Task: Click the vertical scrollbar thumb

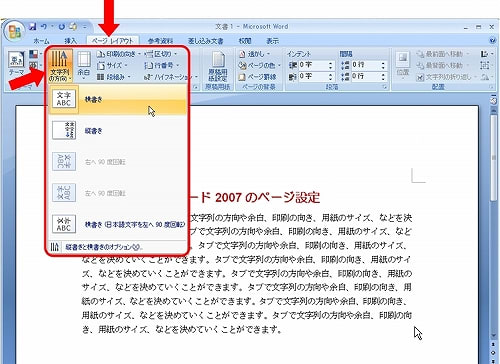Action: click(494, 157)
